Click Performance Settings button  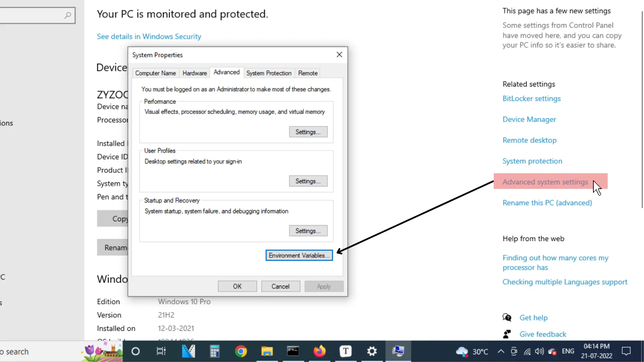pyautogui.click(x=308, y=132)
